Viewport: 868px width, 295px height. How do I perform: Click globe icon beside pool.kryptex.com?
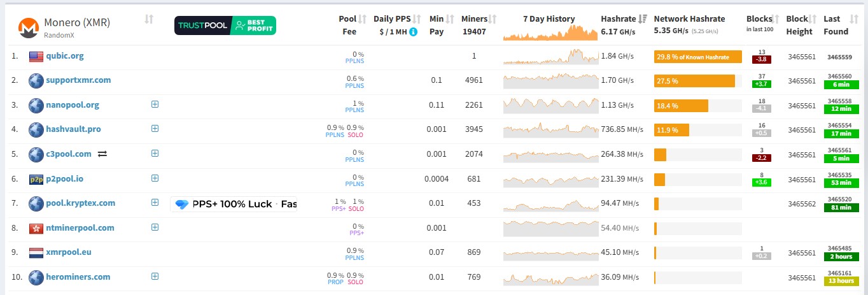[36, 203]
